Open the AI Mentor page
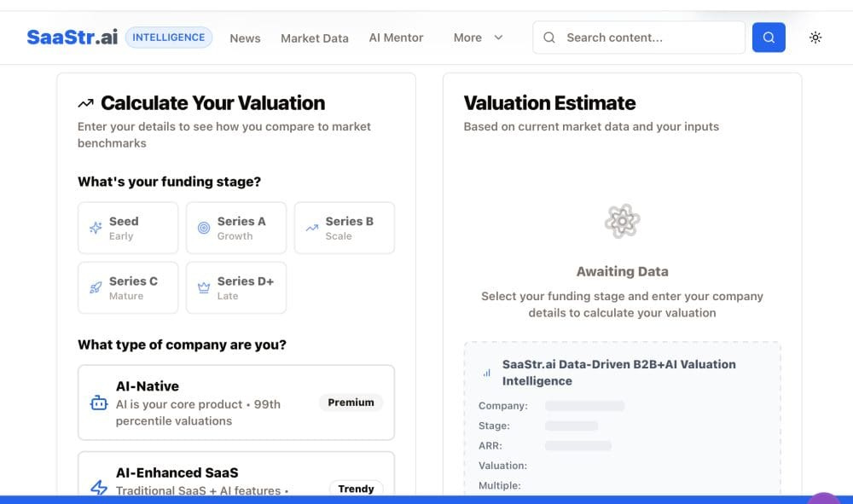Viewport: 853px width, 504px height. 396,38
